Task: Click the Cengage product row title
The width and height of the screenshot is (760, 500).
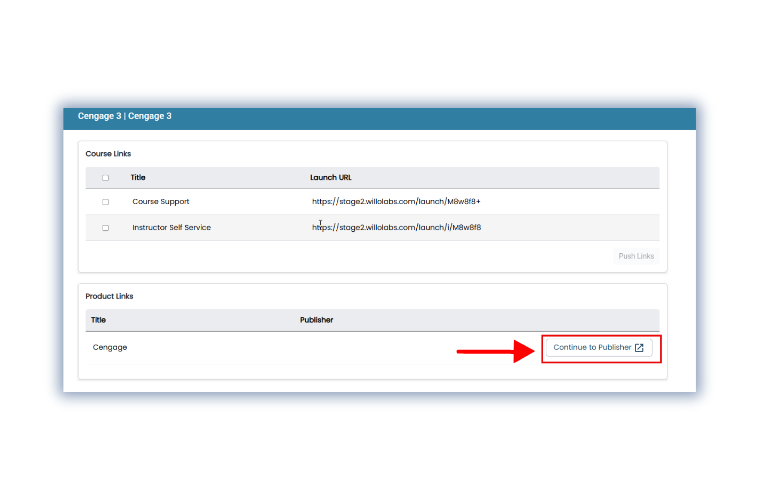Action: 110,347
